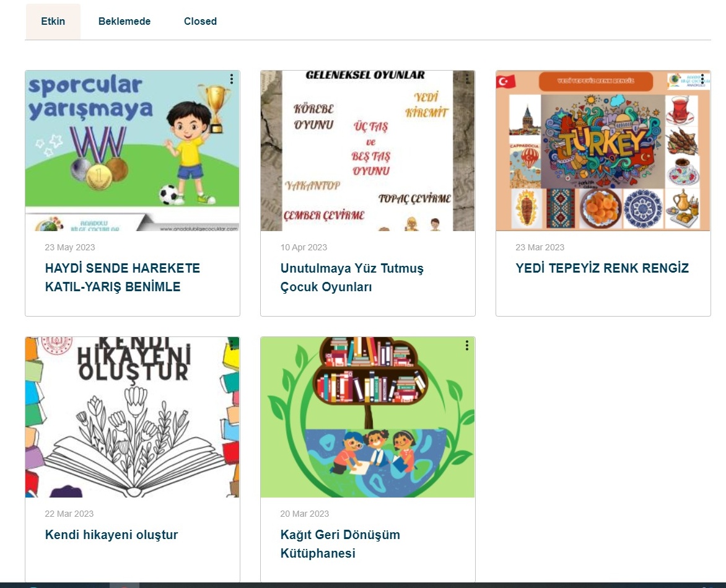Click the Geleneksel Oyunlar cover image
This screenshot has width=726, height=588.
(x=367, y=151)
